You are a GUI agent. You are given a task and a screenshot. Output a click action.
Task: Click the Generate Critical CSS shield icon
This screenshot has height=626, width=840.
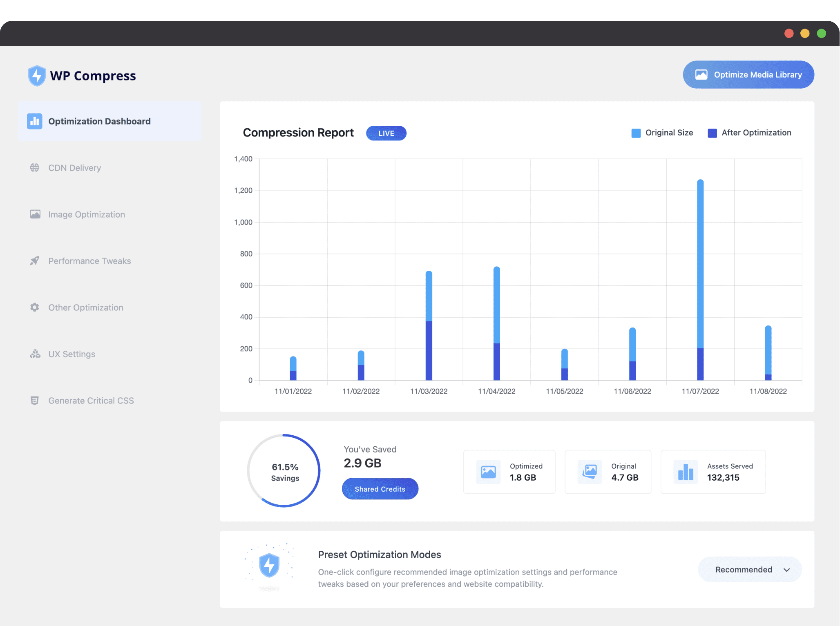(34, 400)
